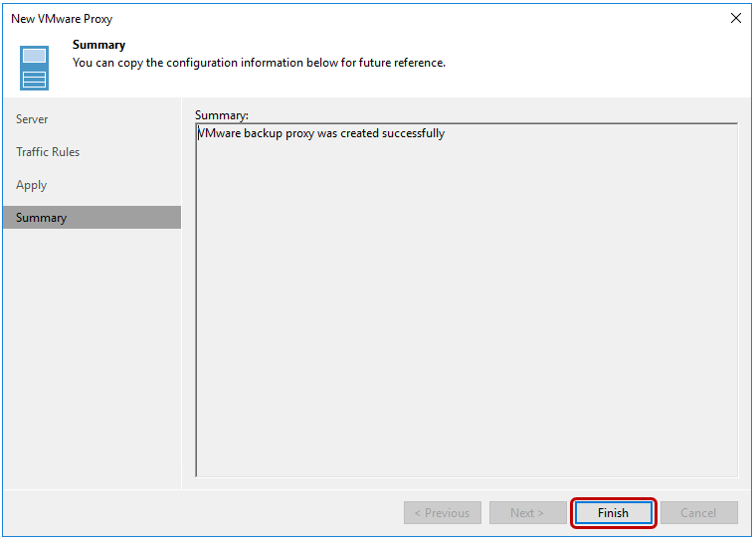The width and height of the screenshot is (756, 541).
Task: Click the bold Summary heading
Action: [x=98, y=45]
